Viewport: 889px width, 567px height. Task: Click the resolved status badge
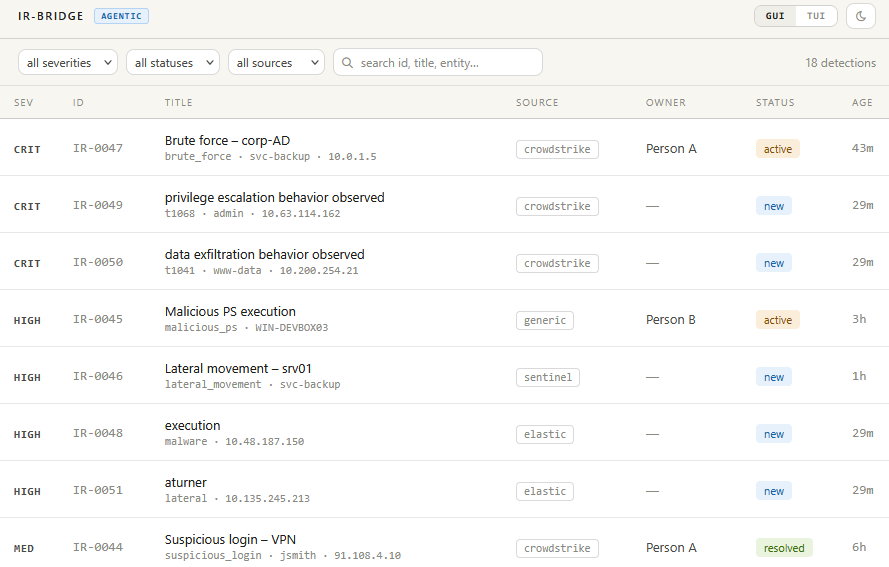click(784, 548)
